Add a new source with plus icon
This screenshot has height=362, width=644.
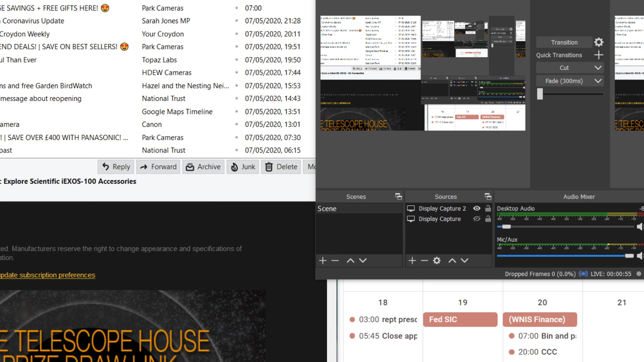tap(412, 261)
